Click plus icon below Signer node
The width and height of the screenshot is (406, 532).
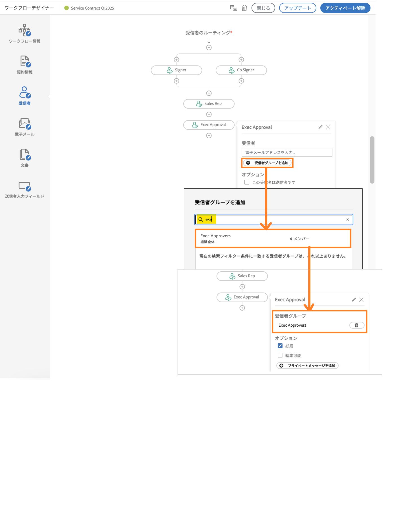click(176, 81)
